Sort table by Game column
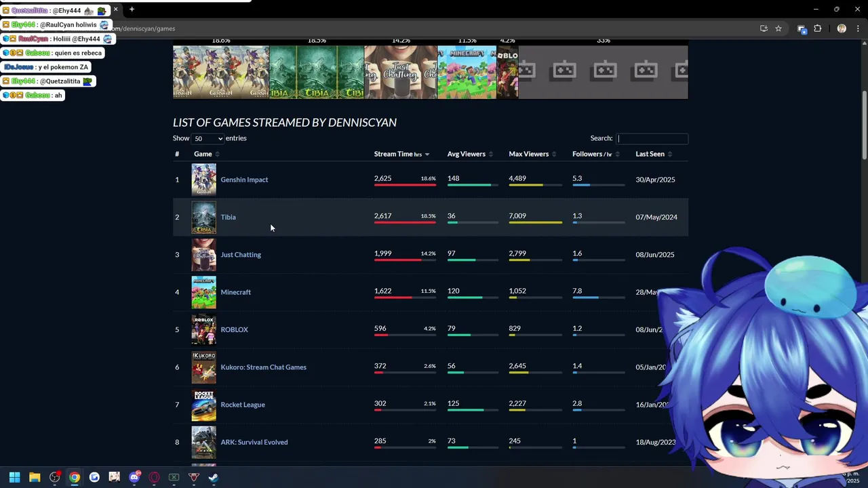This screenshot has width=868, height=488. [206, 154]
